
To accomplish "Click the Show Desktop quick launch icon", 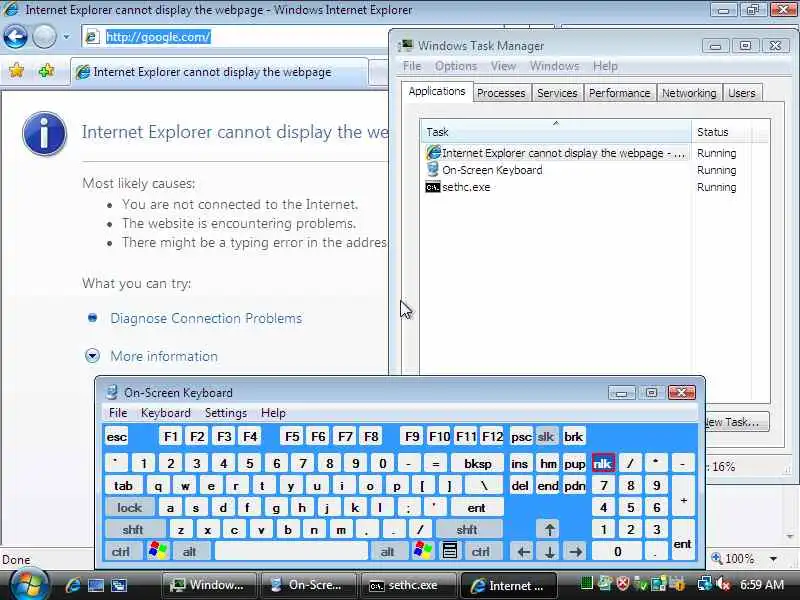I will pyautogui.click(x=96, y=585).
